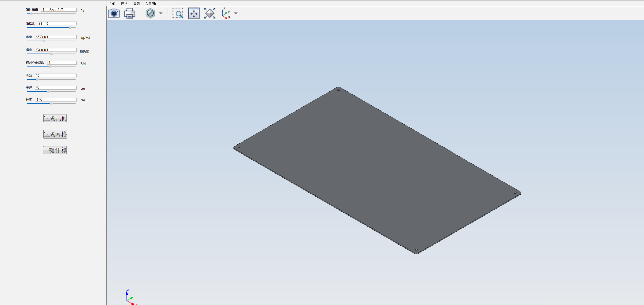The image size is (644, 305).
Task: Click the 生成网格 button
Action: tap(55, 134)
